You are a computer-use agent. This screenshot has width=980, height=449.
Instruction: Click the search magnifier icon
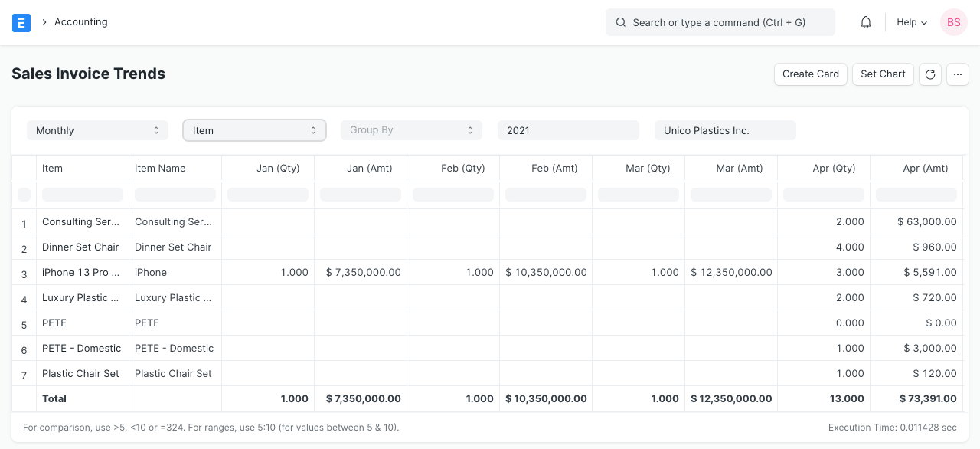621,22
